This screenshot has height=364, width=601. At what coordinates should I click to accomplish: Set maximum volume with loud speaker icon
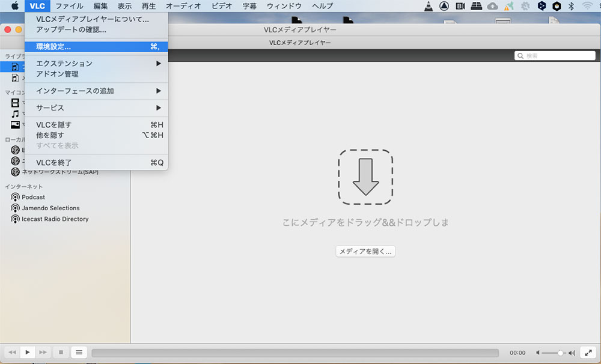click(x=572, y=353)
